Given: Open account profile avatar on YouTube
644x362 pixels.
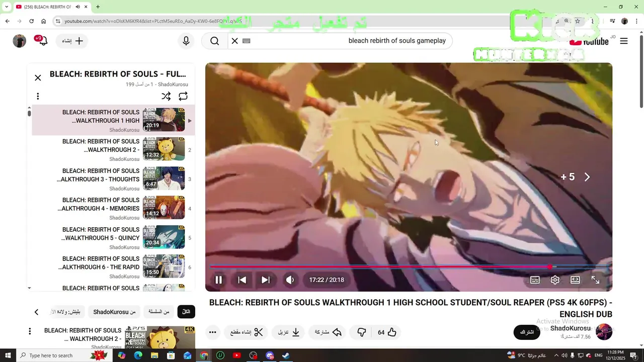Looking at the screenshot, I should click(x=19, y=41).
